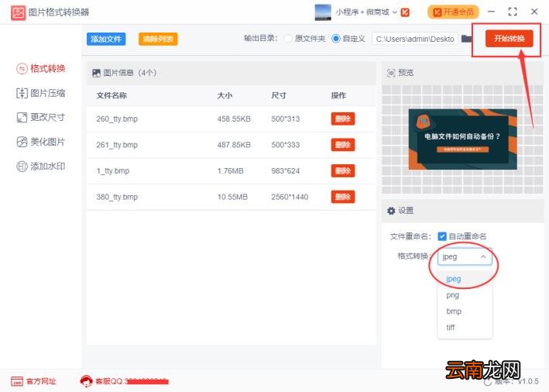Select the 自定义 output radio button
Screen dimensions: 549x392
click(335, 39)
